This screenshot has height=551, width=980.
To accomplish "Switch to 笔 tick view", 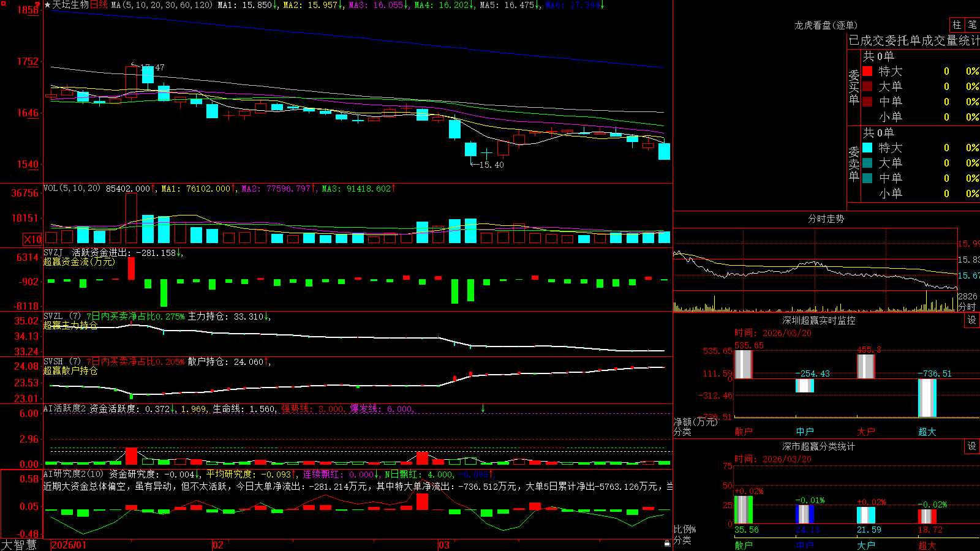I will [x=973, y=25].
